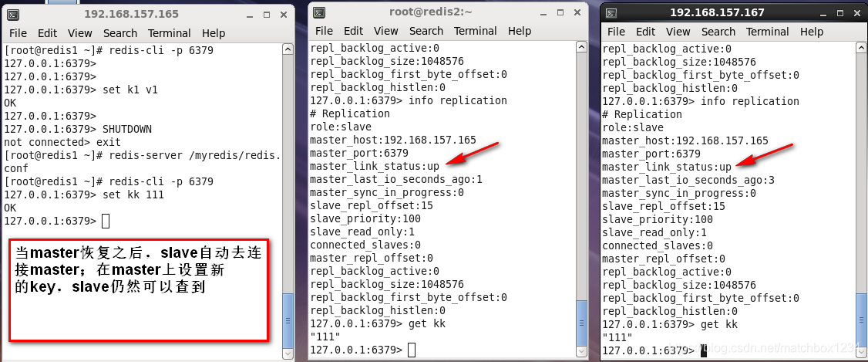Click master_last_io_seconds_ago:3 line
Viewport: 868px width, 362px height.
(x=688, y=180)
